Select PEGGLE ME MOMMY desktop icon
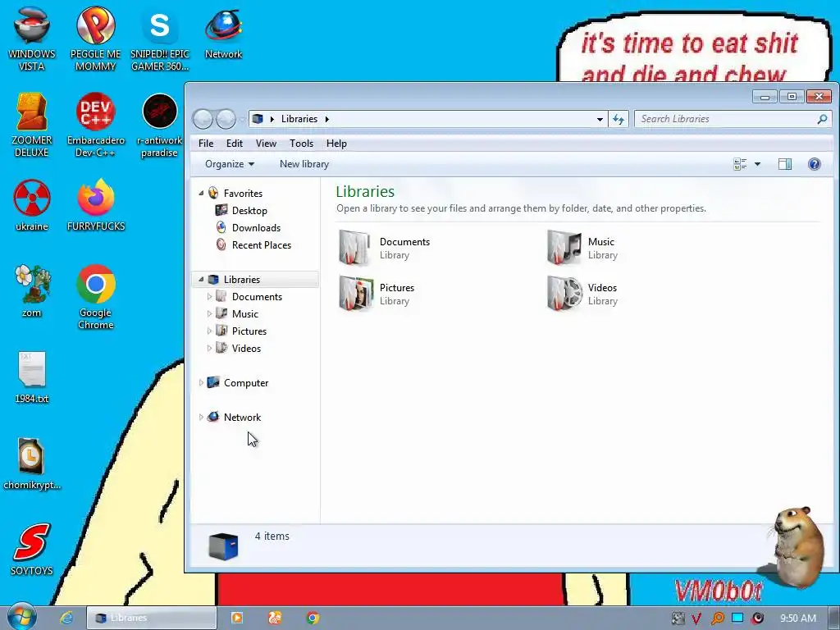This screenshot has height=630, width=840. [95, 39]
